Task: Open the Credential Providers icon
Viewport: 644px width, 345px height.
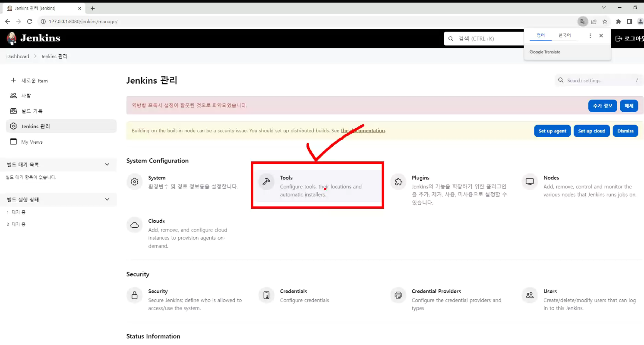Action: tap(398, 295)
